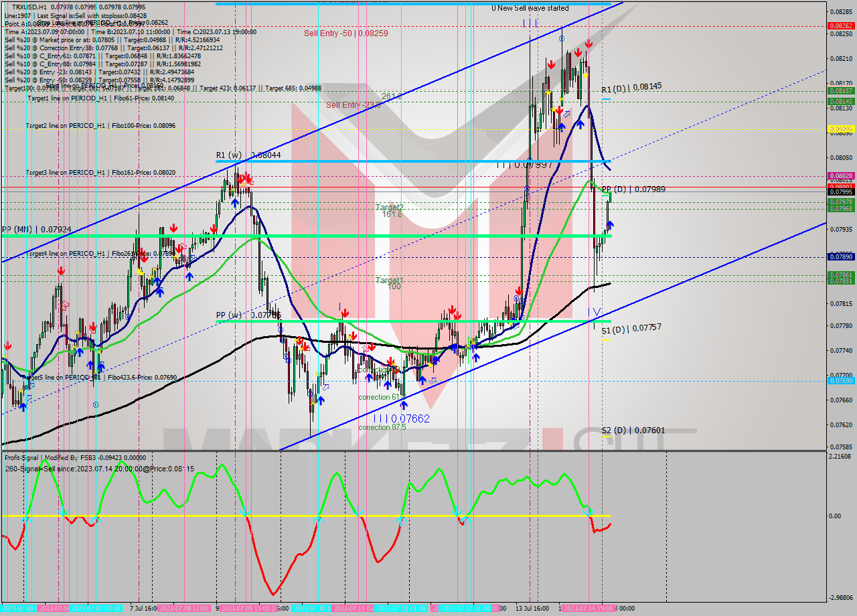Click the red 0.08262 price tag
Image resolution: width=857 pixels, height=616 pixels.
point(840,26)
